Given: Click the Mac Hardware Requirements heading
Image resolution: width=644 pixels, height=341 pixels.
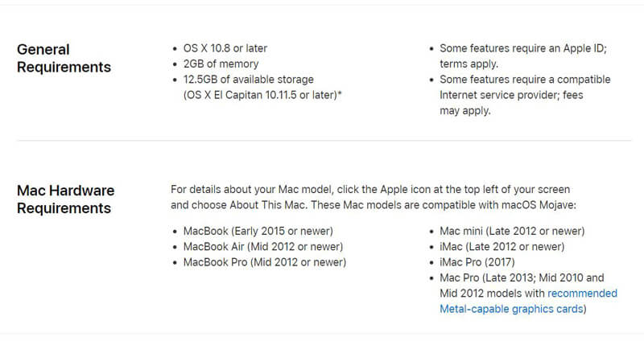Looking at the screenshot, I should click(x=66, y=199).
